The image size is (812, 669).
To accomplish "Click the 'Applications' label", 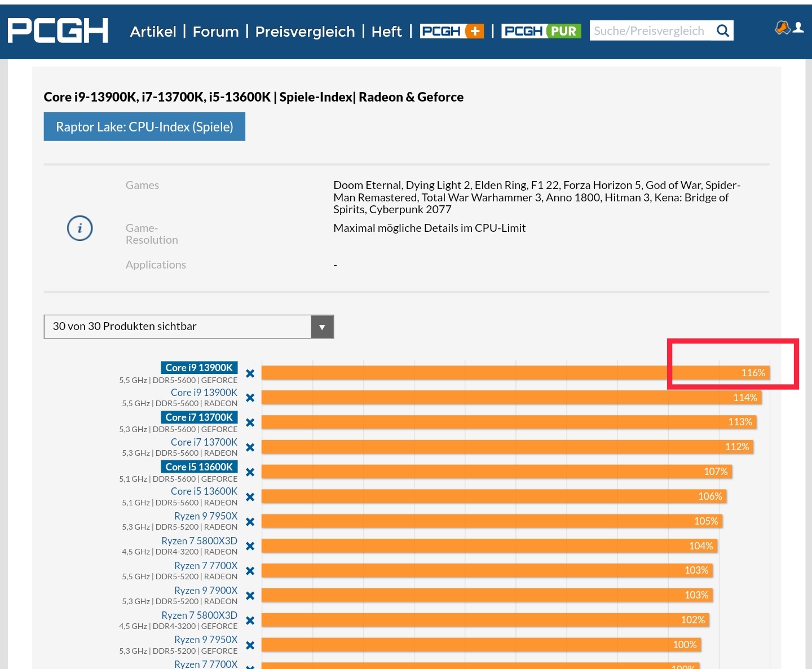I will click(156, 265).
